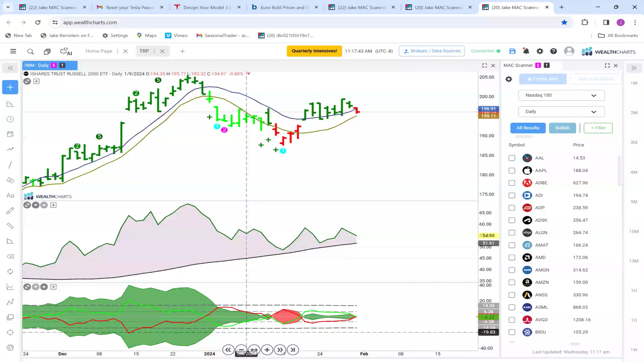Select the trend line drawing tool
Screen dimensions: 644x362
click(10, 165)
